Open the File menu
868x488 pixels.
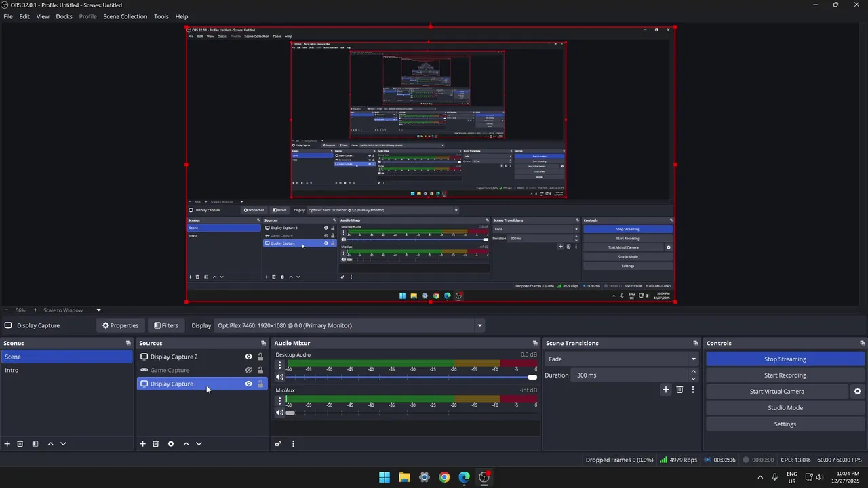[8, 16]
